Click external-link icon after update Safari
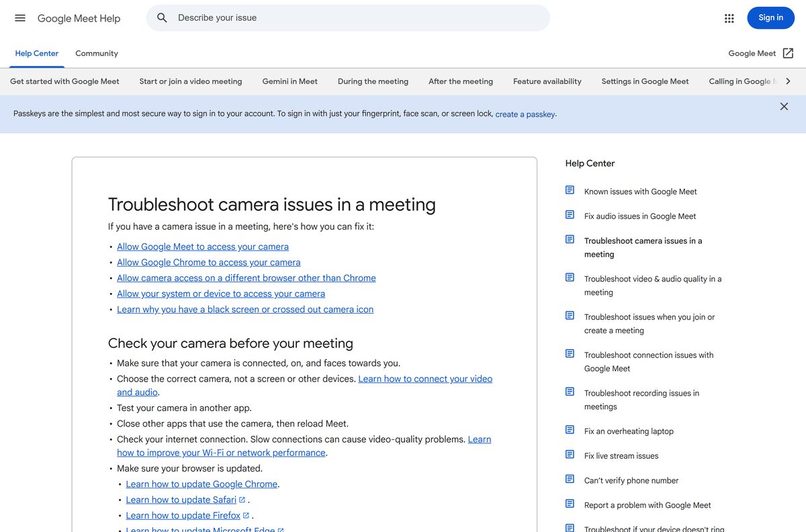 (242, 500)
